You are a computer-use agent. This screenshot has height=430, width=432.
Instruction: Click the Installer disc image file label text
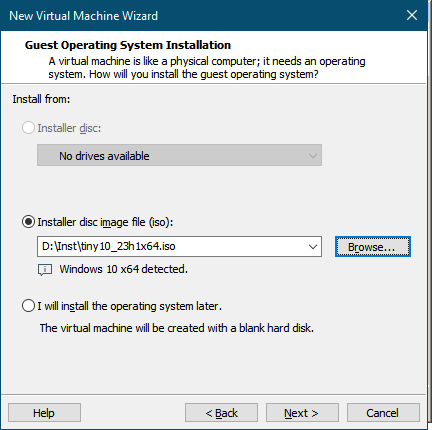click(x=105, y=222)
